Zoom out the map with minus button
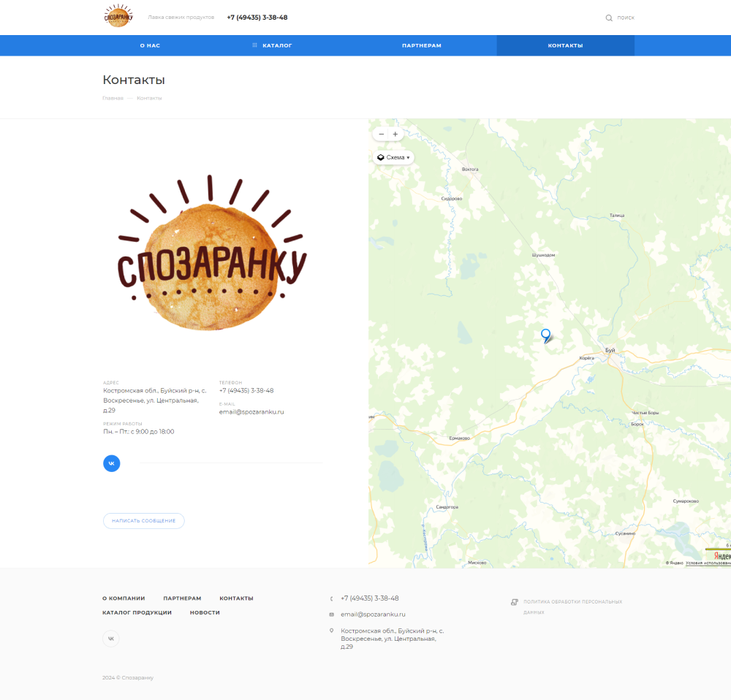 (x=381, y=134)
